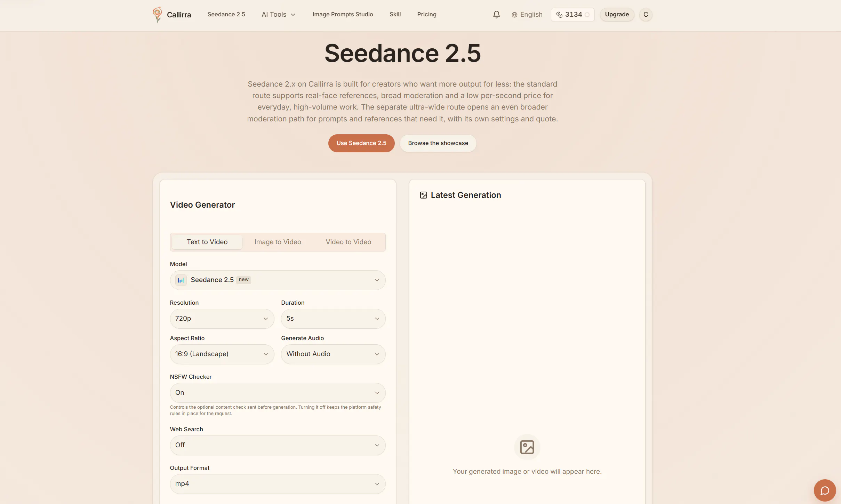Open the Model dropdown Seedance 2.5
Viewport: 841px width, 504px height.
coord(278,280)
